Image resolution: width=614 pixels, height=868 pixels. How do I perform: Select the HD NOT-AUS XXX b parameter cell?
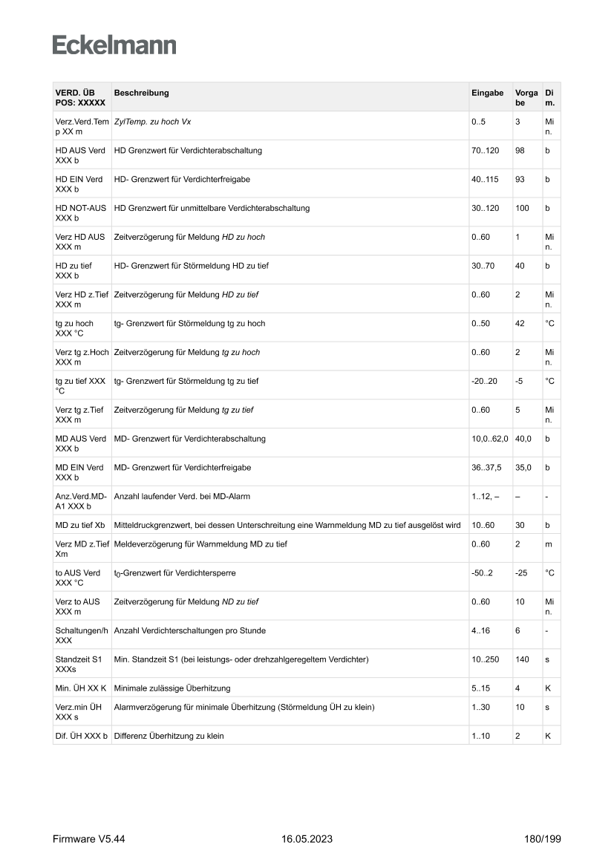tap(80, 213)
